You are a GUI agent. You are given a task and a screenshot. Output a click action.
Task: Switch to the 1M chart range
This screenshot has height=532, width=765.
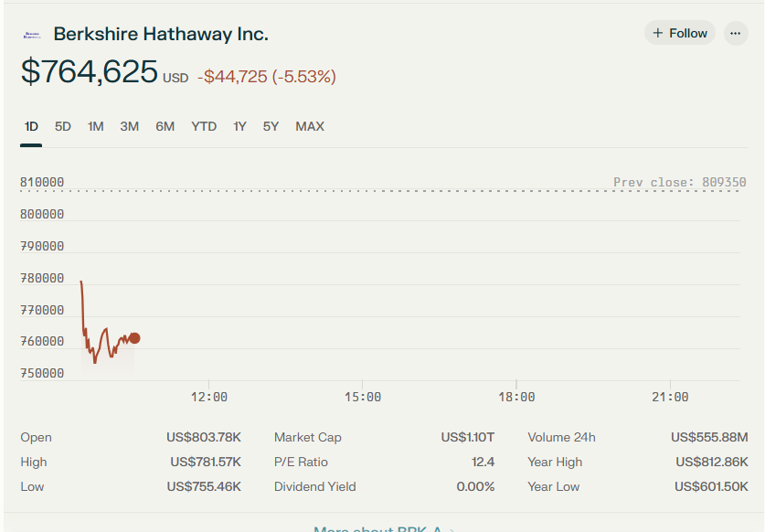pos(96,126)
